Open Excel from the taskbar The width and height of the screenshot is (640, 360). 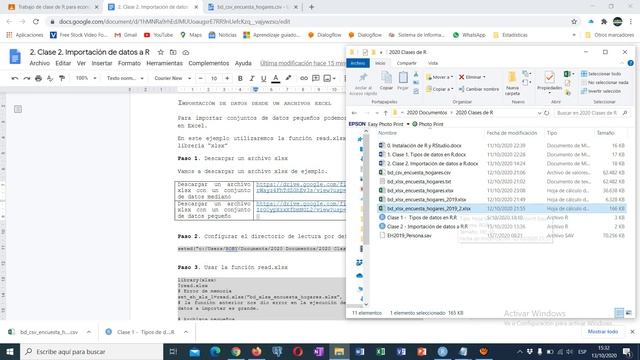[x=380, y=351]
